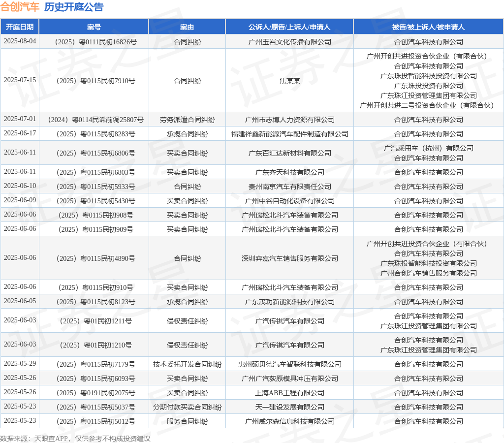Click plaintiff 焦某某
Image resolution: width=504 pixels, height=443 pixels.
(x=289, y=81)
